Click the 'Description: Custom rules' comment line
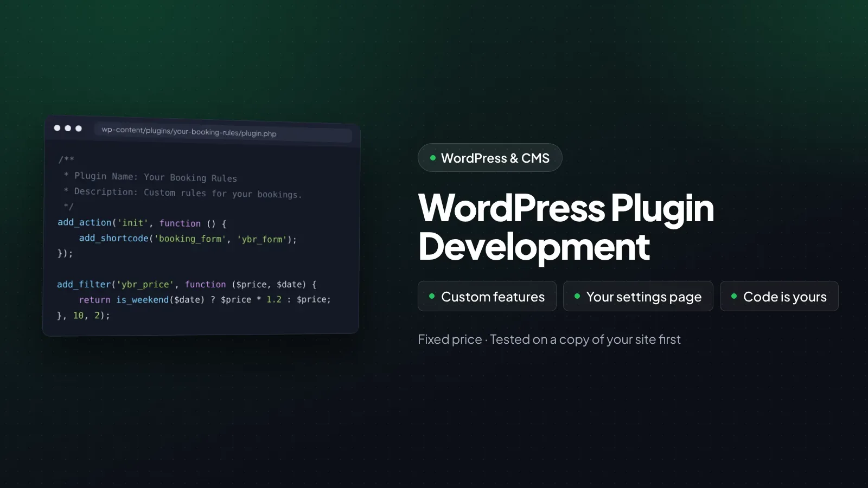Image resolution: width=868 pixels, height=488 pixels. 182,192
